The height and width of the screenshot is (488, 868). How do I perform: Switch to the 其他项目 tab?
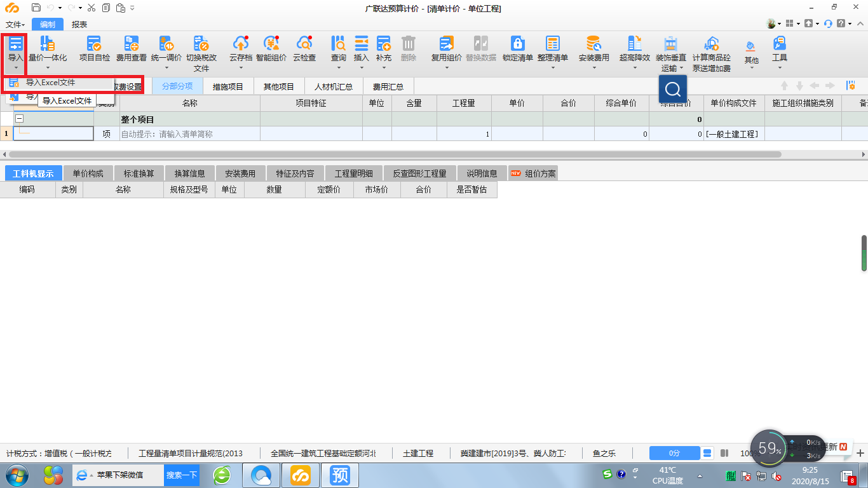tap(279, 86)
